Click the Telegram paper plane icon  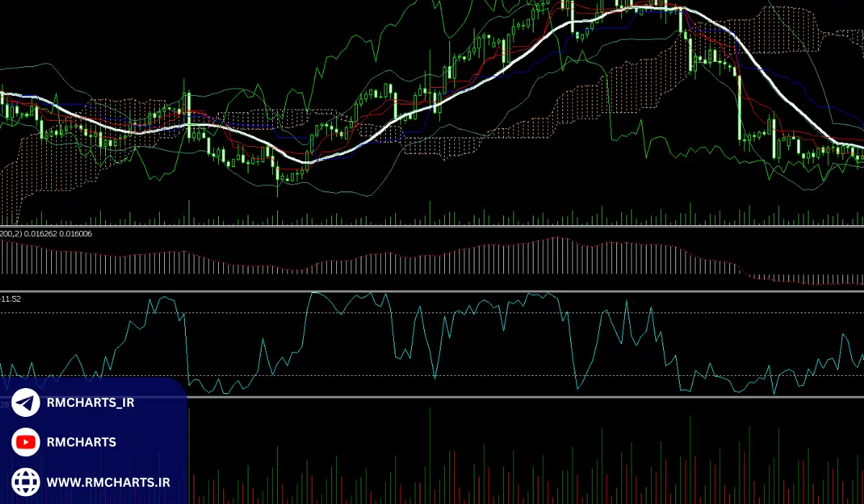coord(26,403)
